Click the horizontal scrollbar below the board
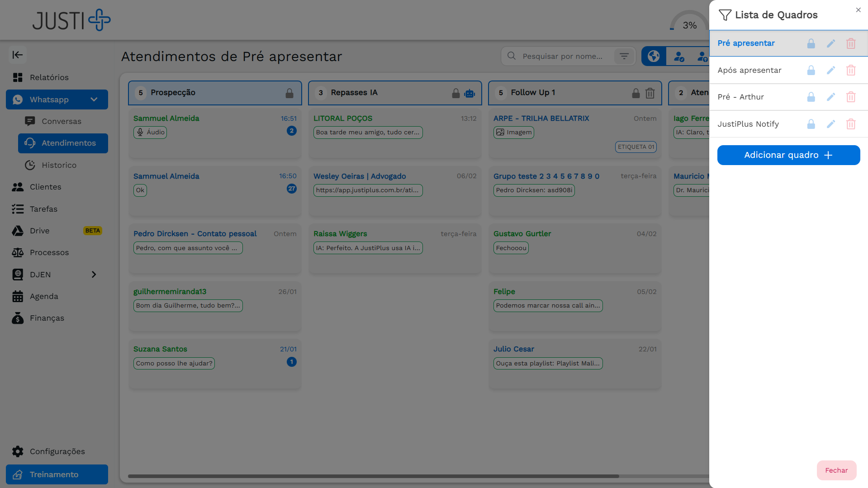 coord(373,476)
